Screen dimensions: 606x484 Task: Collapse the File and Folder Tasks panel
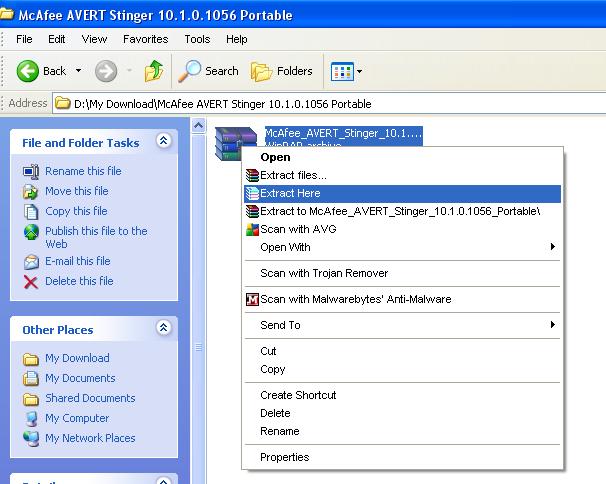point(163,141)
